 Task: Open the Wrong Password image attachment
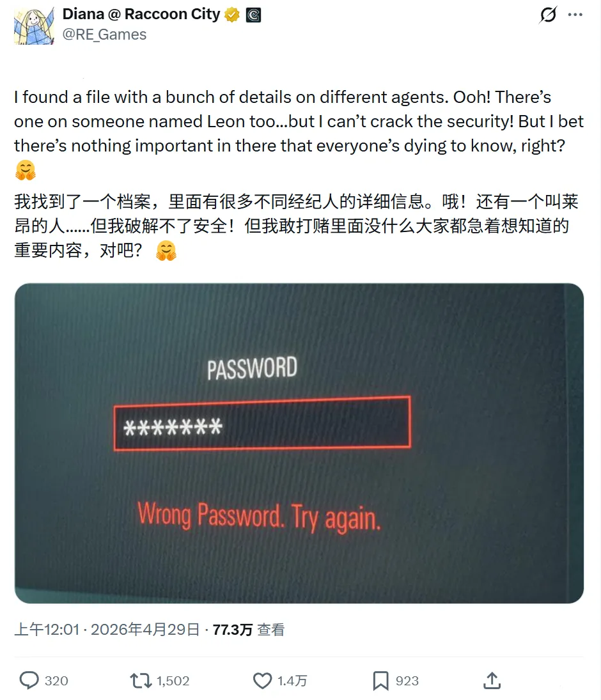(x=299, y=443)
